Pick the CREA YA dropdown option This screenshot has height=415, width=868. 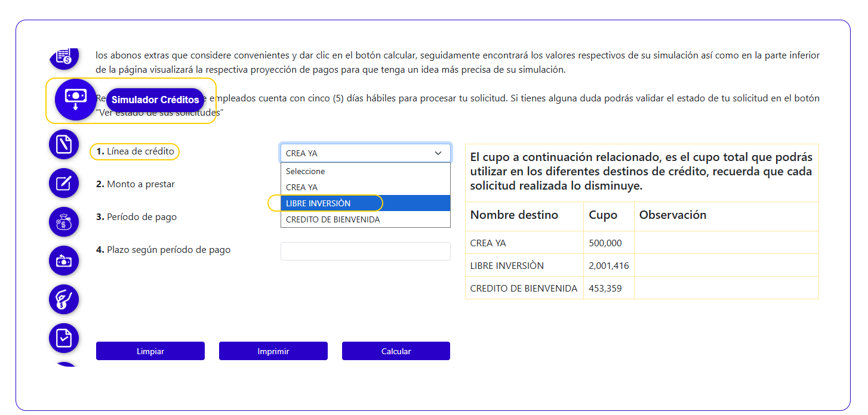coord(365,187)
